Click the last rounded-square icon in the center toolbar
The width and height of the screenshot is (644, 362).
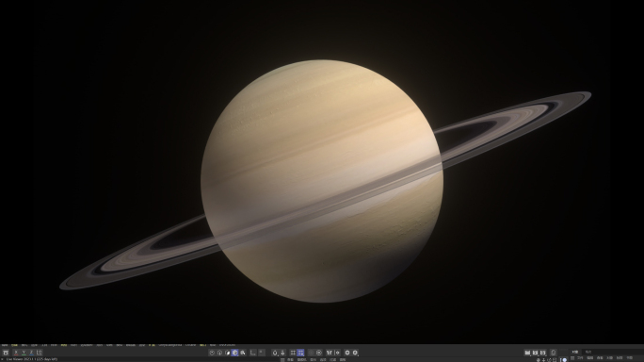point(355,353)
